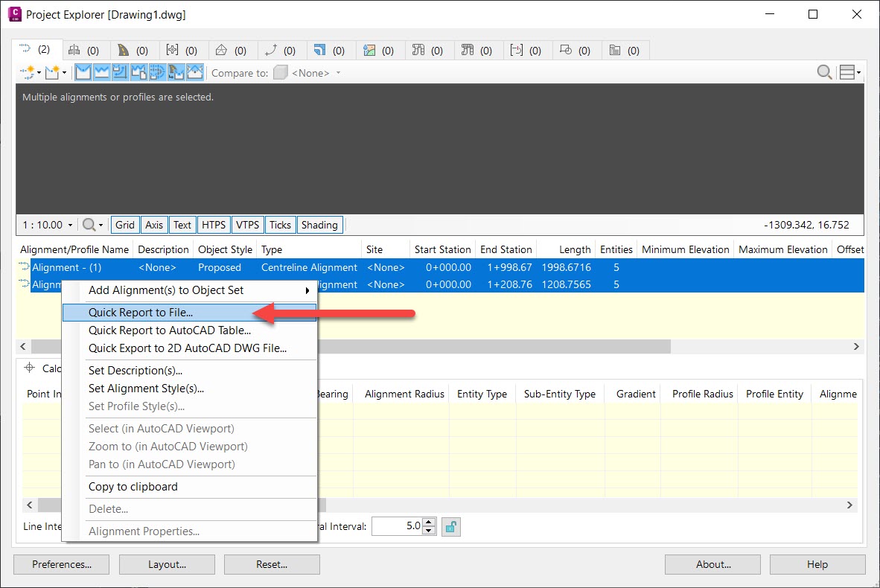
Task: Select the new object set icon on the toolbar
Action: [52, 71]
